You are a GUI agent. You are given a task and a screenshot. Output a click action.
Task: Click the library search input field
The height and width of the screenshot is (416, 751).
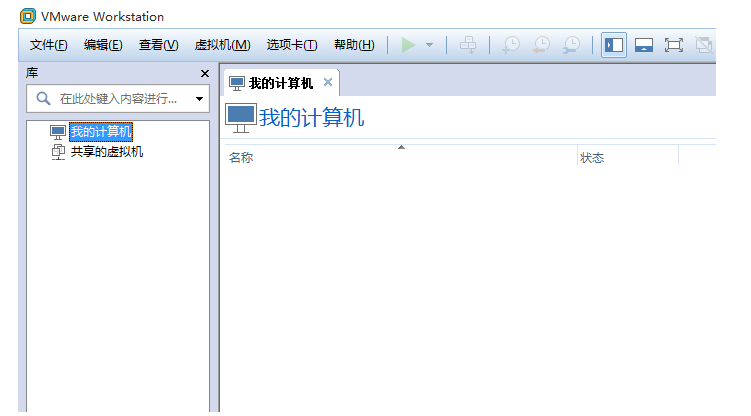click(118, 99)
